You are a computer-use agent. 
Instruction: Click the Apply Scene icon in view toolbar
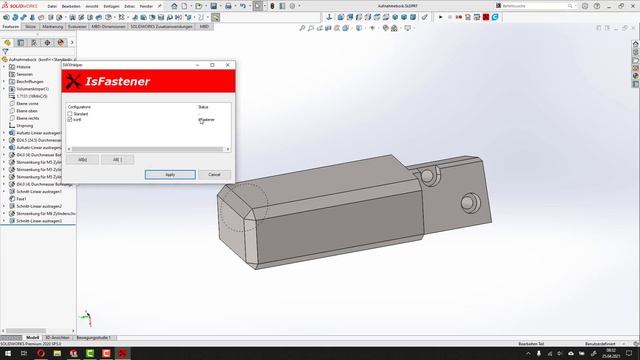coord(394,28)
